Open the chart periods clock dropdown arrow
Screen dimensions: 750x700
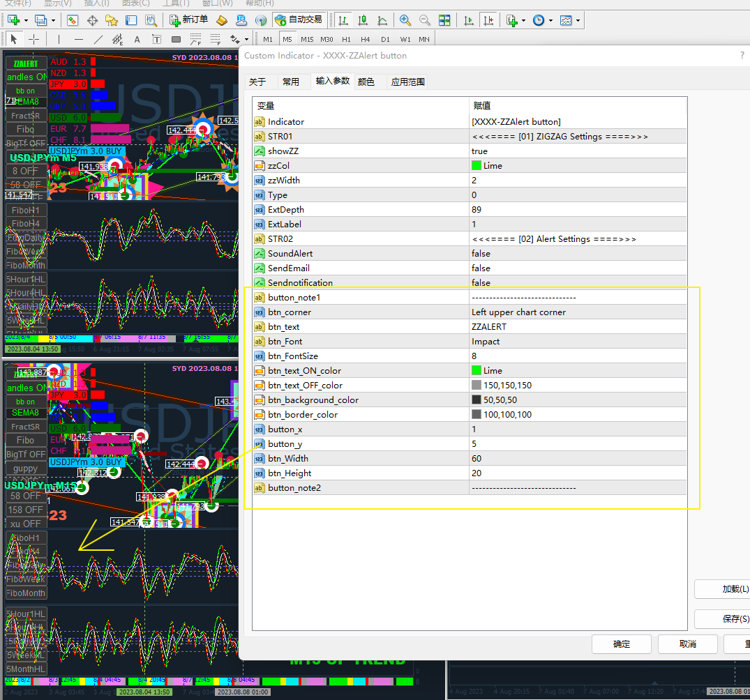[x=550, y=20]
